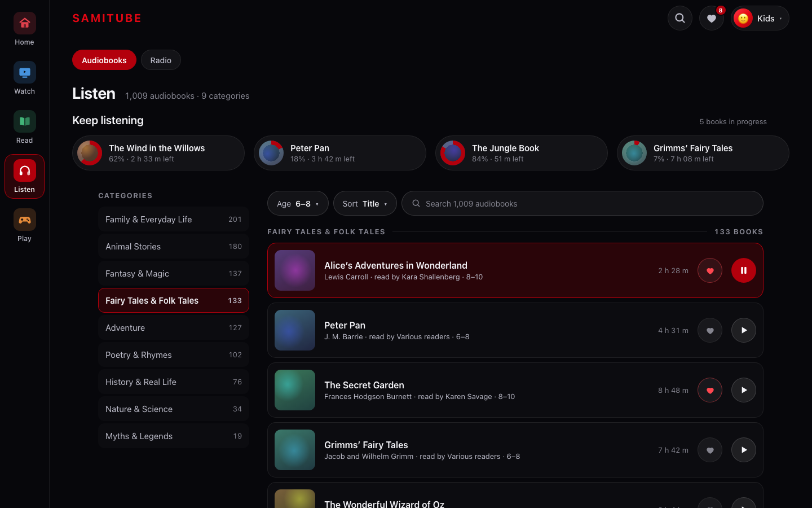
Task: Select the Listen headphones icon
Action: [x=24, y=170]
